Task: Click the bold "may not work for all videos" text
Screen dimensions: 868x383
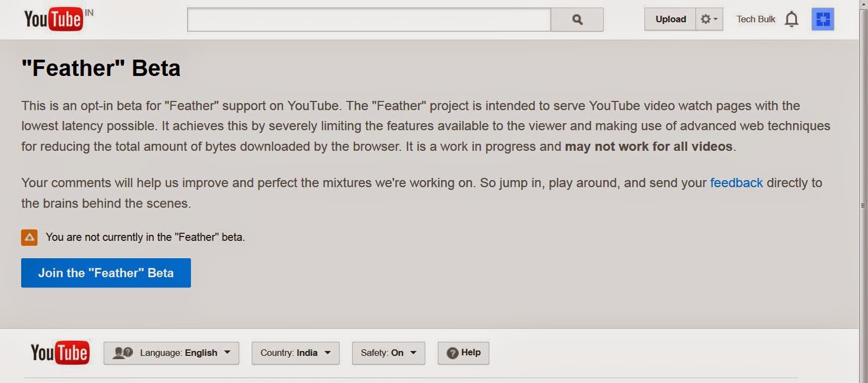Action: click(649, 146)
